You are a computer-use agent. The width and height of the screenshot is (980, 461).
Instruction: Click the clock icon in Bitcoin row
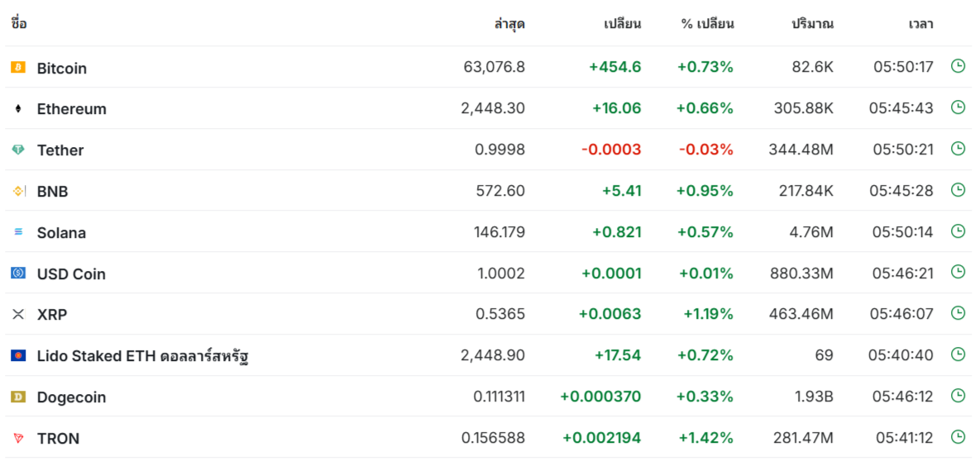958,65
